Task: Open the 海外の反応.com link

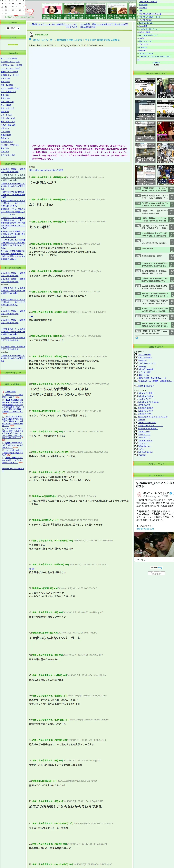Action: pyautogui.click(x=145, y=446)
